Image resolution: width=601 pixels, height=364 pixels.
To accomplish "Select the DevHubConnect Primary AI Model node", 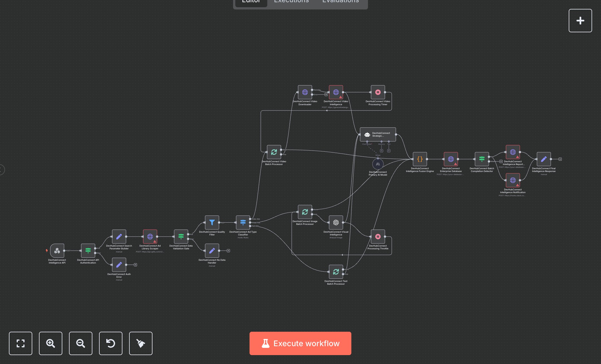I will click(x=378, y=164).
